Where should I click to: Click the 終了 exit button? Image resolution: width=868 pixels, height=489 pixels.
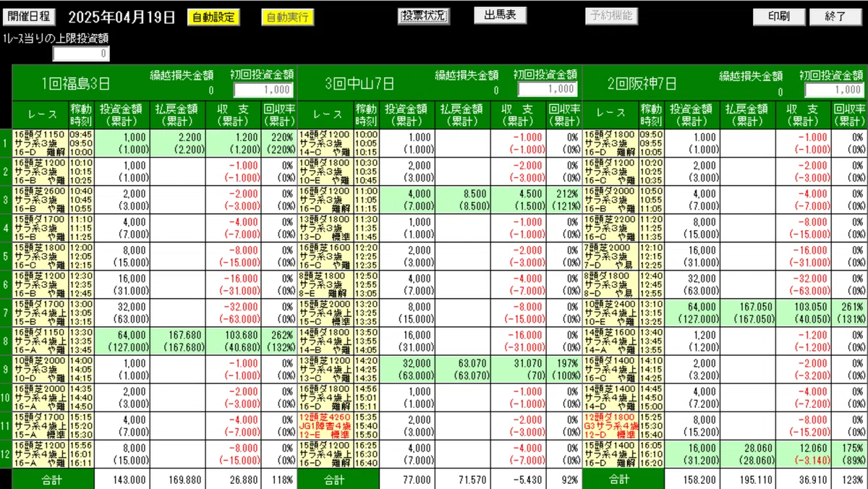click(x=835, y=17)
